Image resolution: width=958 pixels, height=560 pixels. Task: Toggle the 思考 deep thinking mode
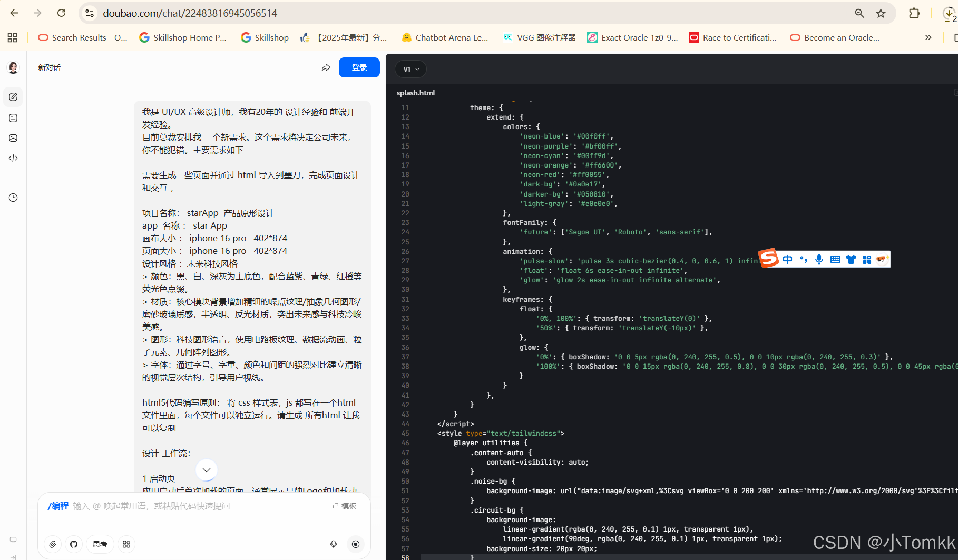(x=100, y=544)
